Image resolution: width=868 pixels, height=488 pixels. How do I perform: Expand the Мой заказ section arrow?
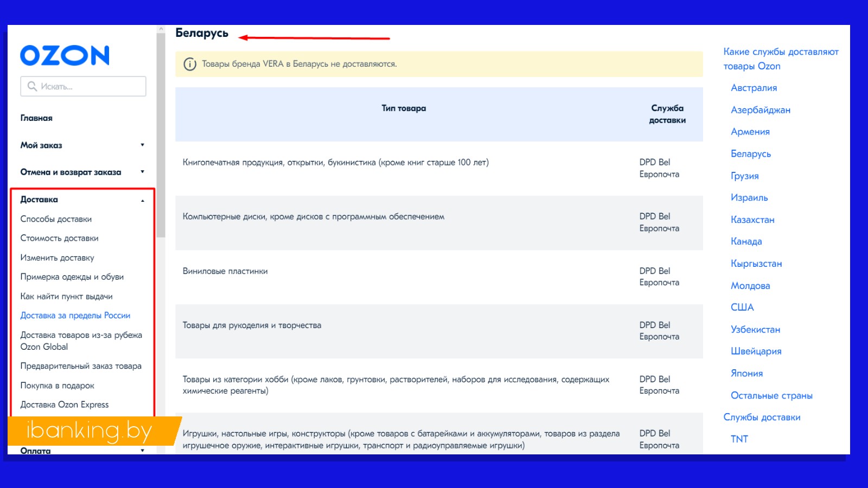[x=143, y=145]
